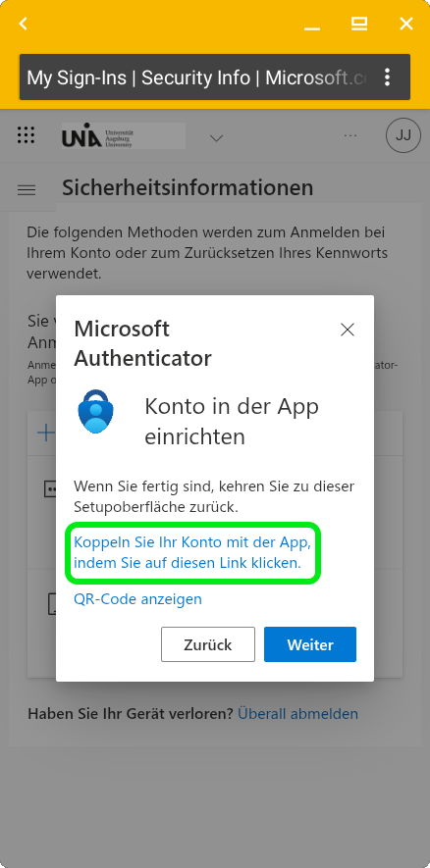
Task: Expand the chevron dropdown beside the university logo
Action: tap(216, 137)
